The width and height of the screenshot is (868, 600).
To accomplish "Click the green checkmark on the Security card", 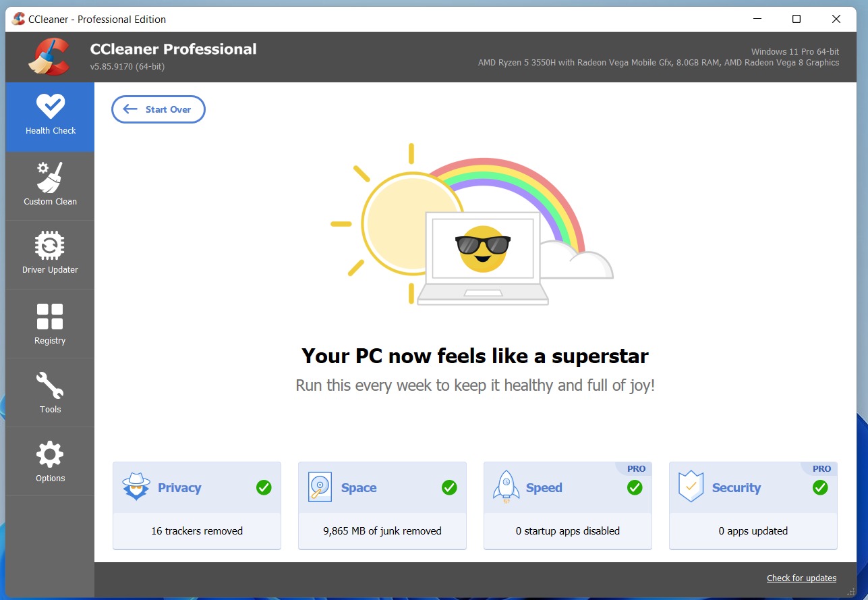I will pos(820,487).
